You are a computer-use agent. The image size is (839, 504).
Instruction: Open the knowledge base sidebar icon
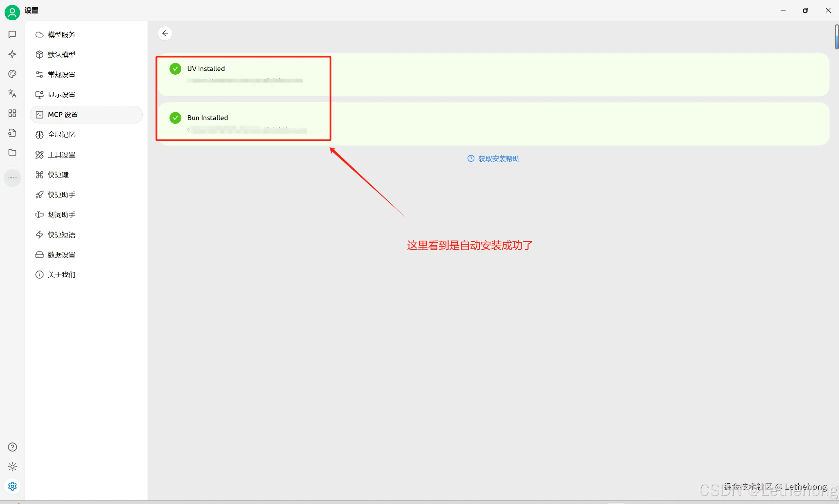coord(12,133)
